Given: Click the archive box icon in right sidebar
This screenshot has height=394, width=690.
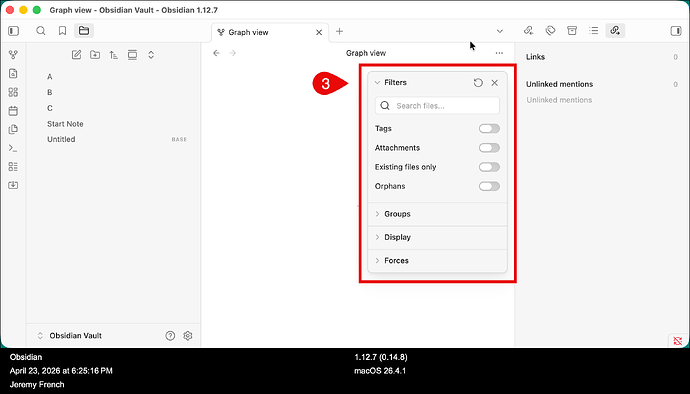Looking at the screenshot, I should pos(572,30).
